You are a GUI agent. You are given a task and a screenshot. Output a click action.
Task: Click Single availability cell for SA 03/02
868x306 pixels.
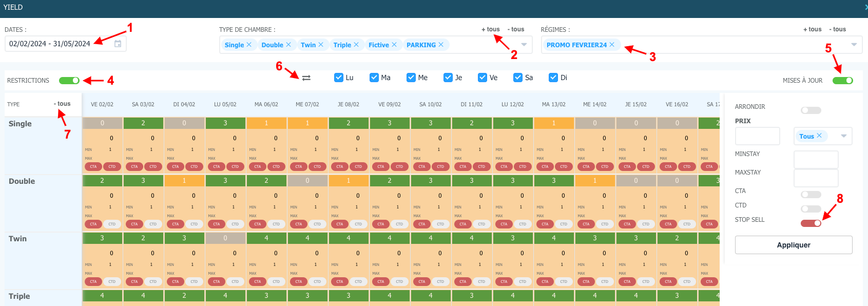tap(143, 123)
